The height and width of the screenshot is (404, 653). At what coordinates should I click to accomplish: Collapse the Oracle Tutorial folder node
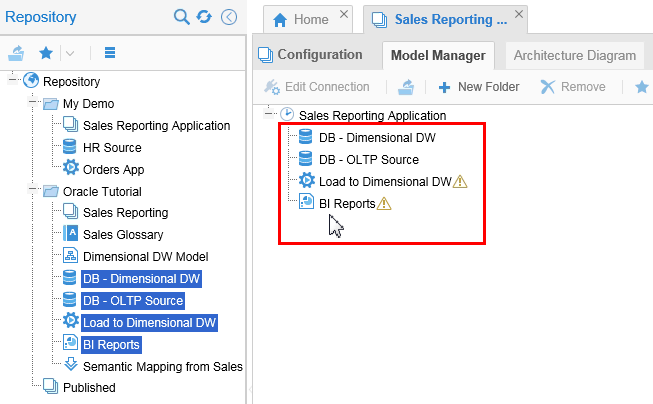[33, 191]
